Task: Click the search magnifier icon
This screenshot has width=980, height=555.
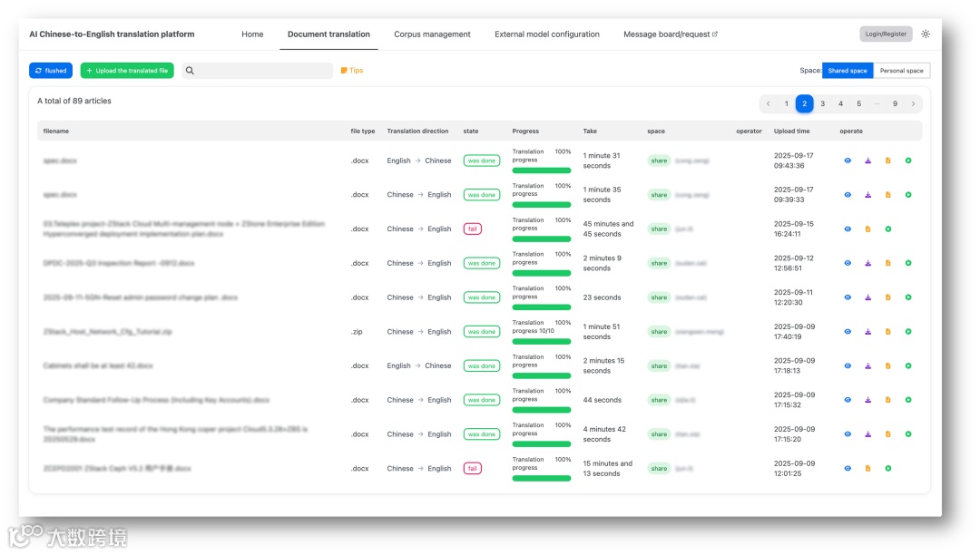Action: 190,71
